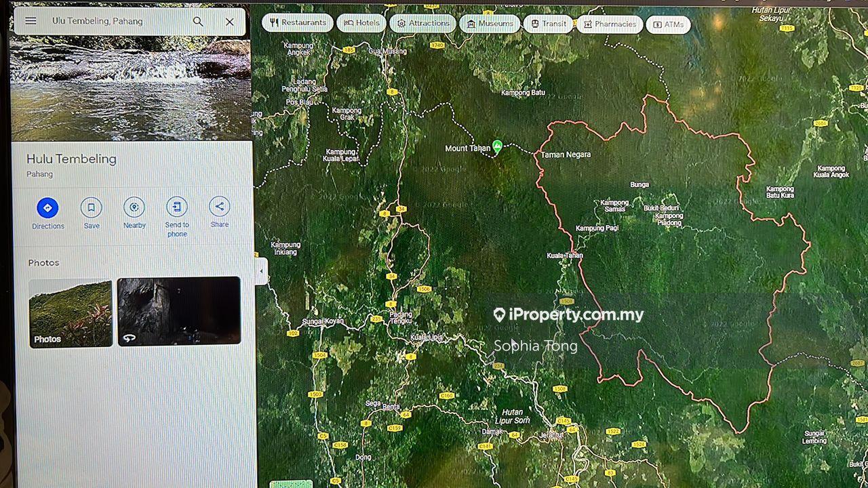Image resolution: width=868 pixels, height=488 pixels.
Task: Select the Attractions filter chip
Action: coord(422,23)
